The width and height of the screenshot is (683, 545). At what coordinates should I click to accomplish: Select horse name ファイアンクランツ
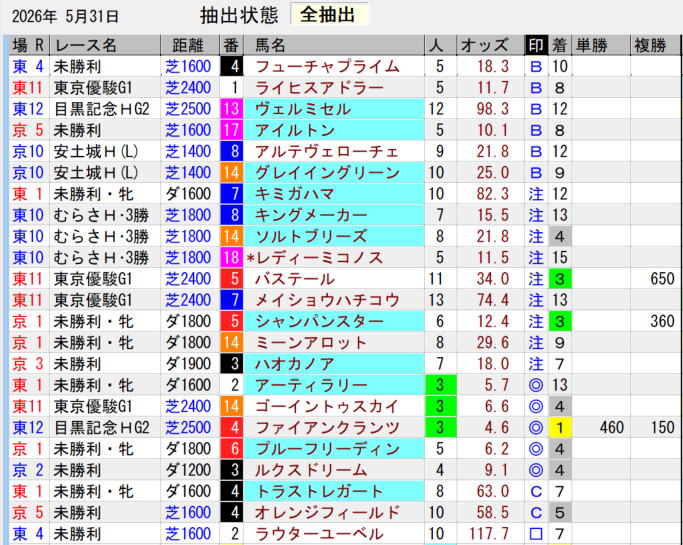(x=327, y=428)
